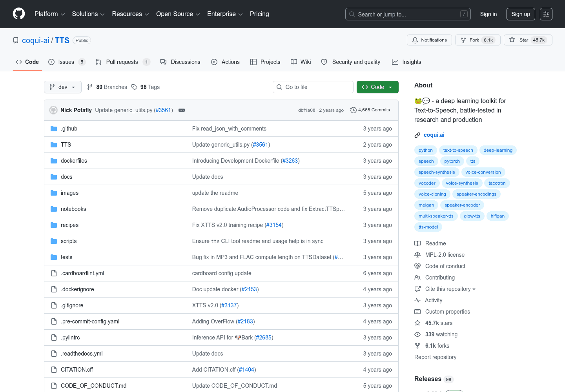Select the Code tab

coord(27,62)
